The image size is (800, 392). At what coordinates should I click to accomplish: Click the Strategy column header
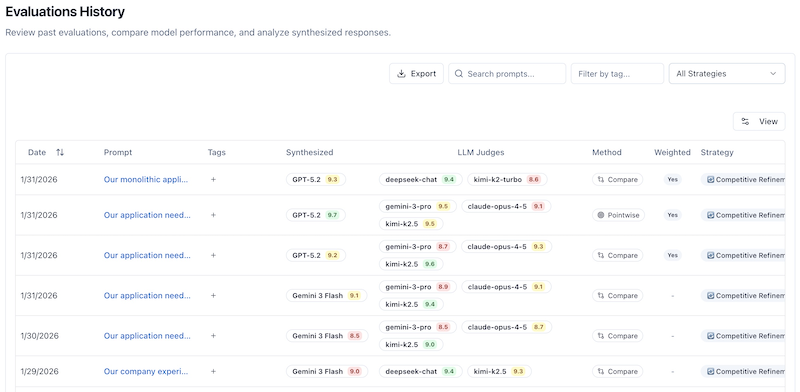pos(717,152)
